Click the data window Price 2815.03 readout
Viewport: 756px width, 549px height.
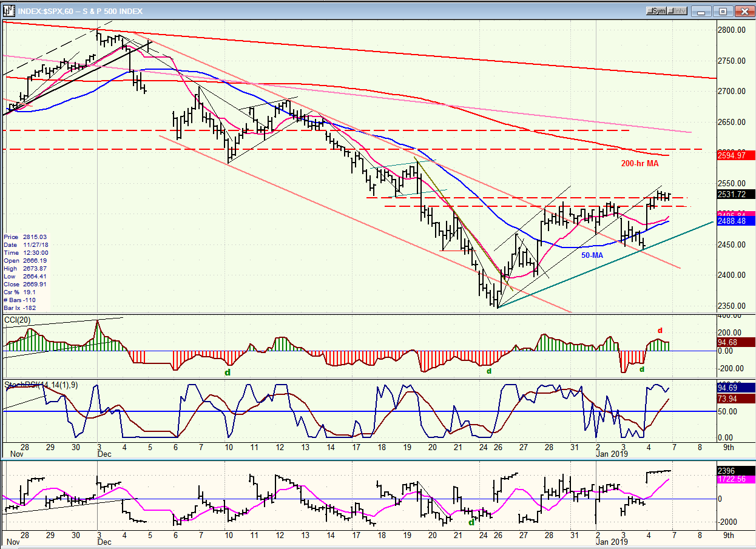25,237
